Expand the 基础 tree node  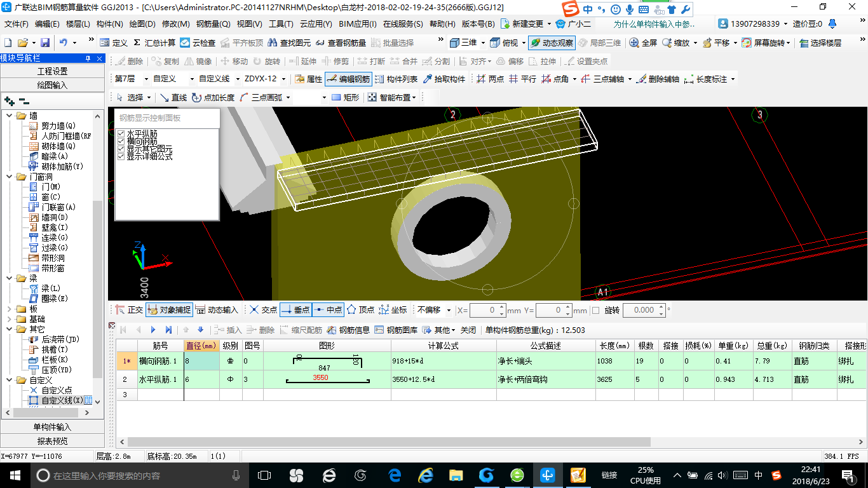9,319
